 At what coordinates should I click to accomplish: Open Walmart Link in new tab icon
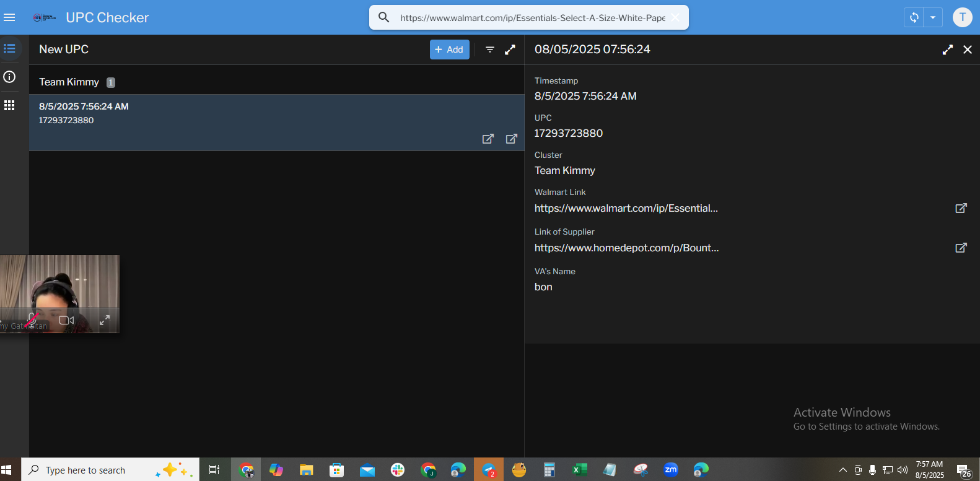click(961, 208)
